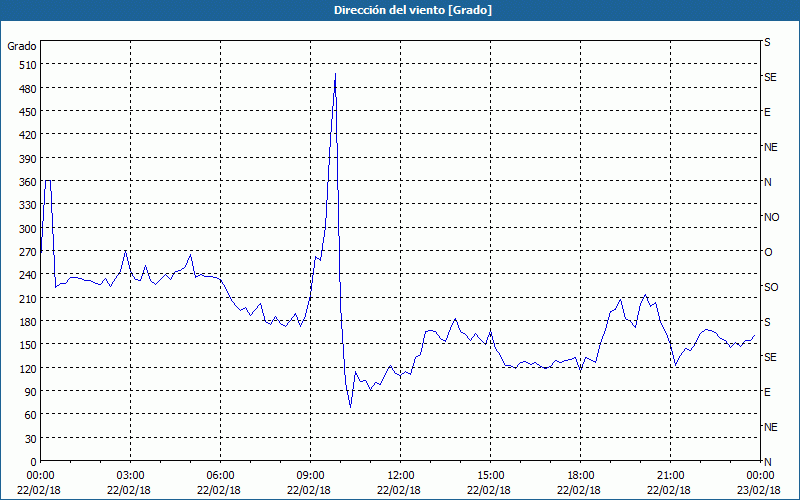Viewport: 800px width, 500px height.
Task: Select the 180 y-axis tick label
Action: tap(27, 322)
